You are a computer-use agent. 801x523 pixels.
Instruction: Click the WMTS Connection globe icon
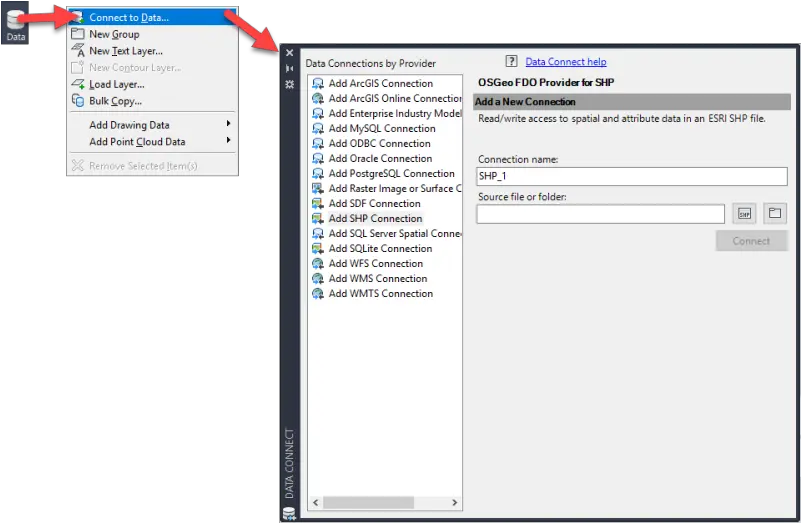[318, 294]
